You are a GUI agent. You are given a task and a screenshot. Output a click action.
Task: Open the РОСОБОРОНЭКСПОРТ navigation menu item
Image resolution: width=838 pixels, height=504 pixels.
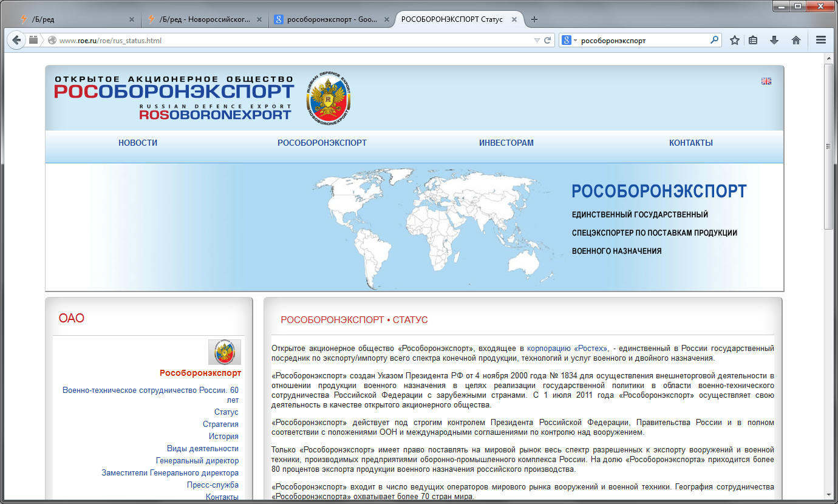click(x=322, y=143)
